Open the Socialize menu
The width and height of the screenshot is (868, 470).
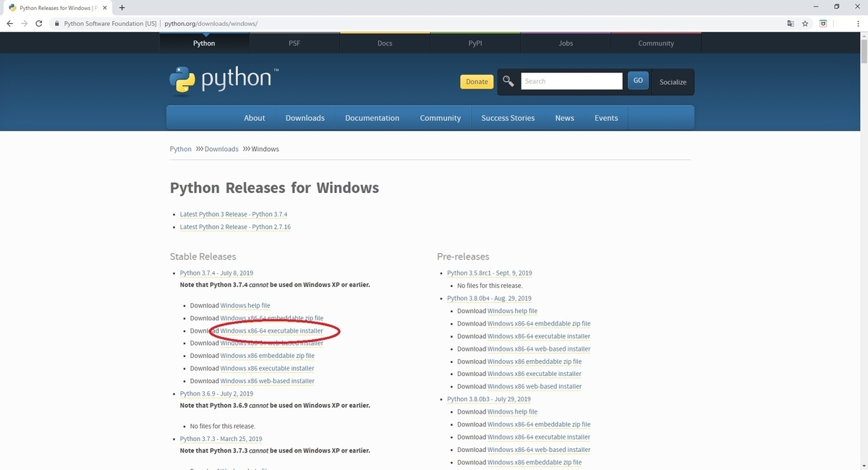pos(673,82)
